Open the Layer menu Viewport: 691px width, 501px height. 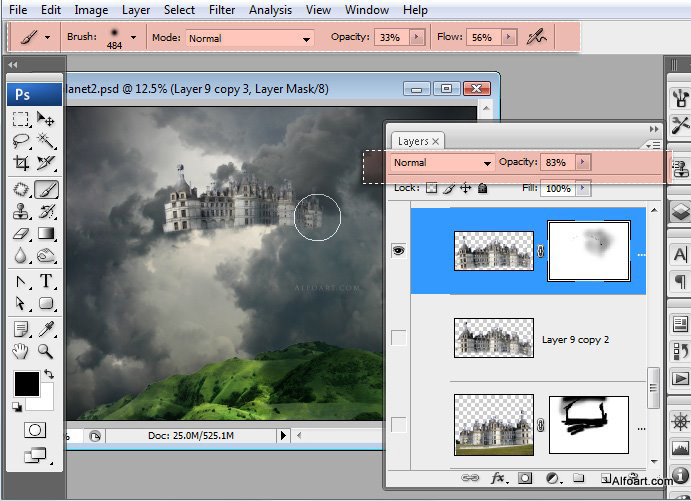(136, 10)
